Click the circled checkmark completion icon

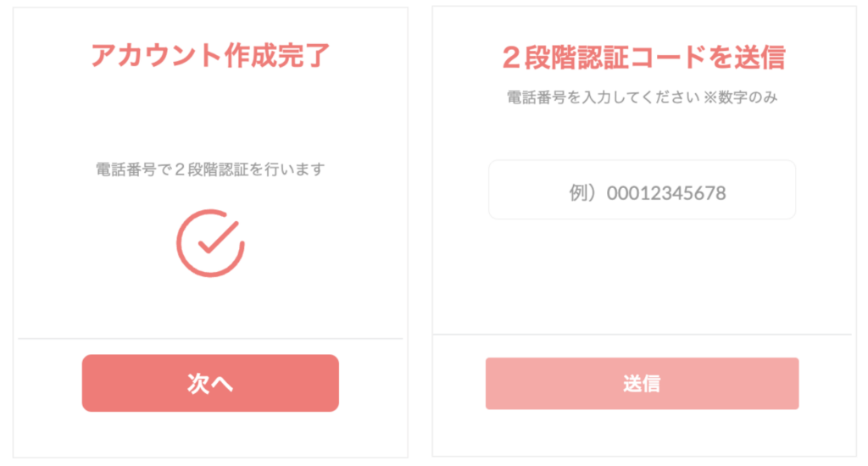(210, 243)
